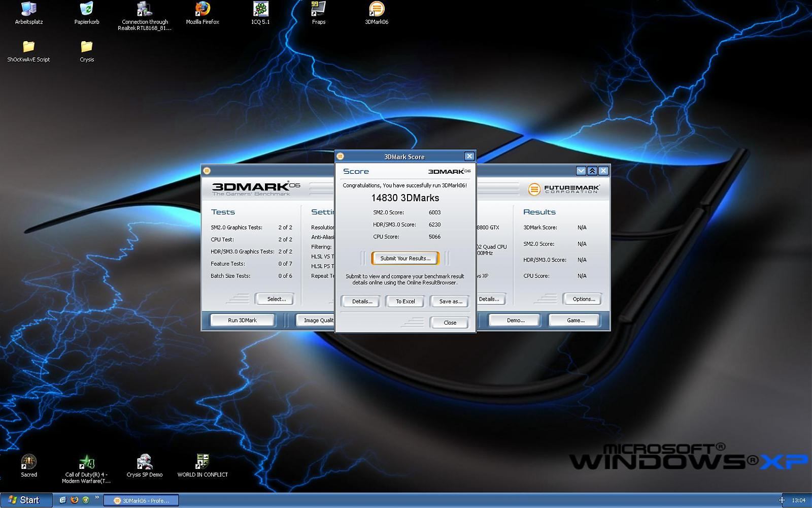Image resolution: width=812 pixels, height=508 pixels.
Task: Select the Fraps desktop shortcut
Action: [x=318, y=9]
